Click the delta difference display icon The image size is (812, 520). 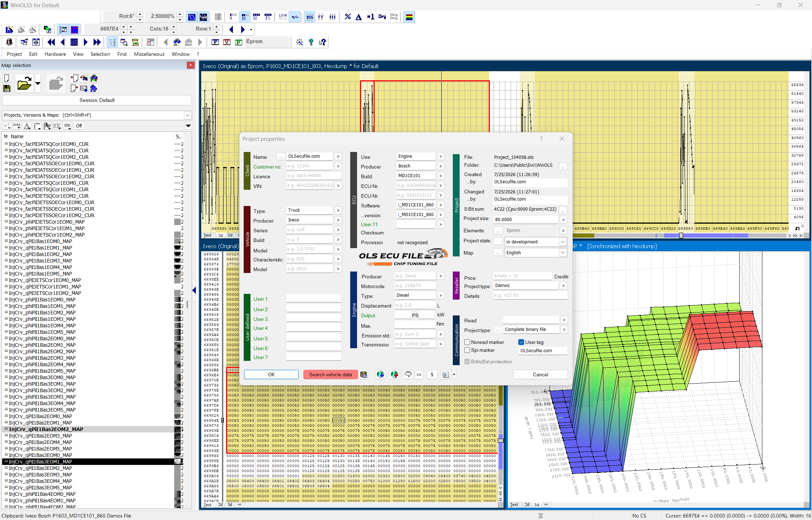coord(358,17)
